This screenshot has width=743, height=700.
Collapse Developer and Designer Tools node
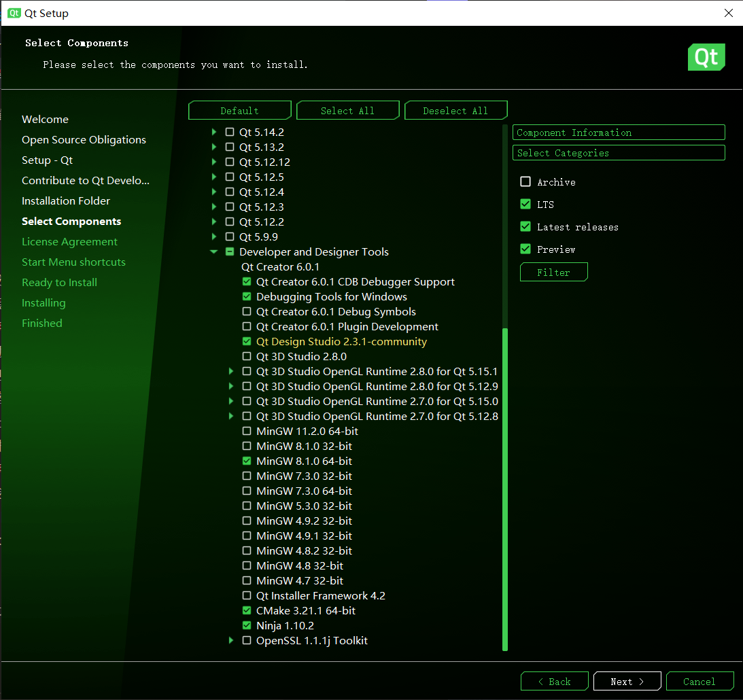pyautogui.click(x=213, y=252)
